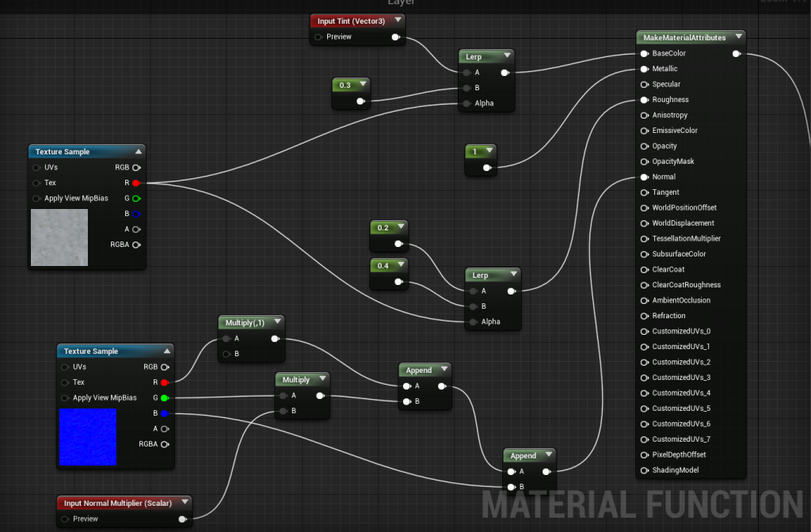Click output pin of the 0.3 constant node
Image resolution: width=811 pixels, height=532 pixels.
(360, 101)
